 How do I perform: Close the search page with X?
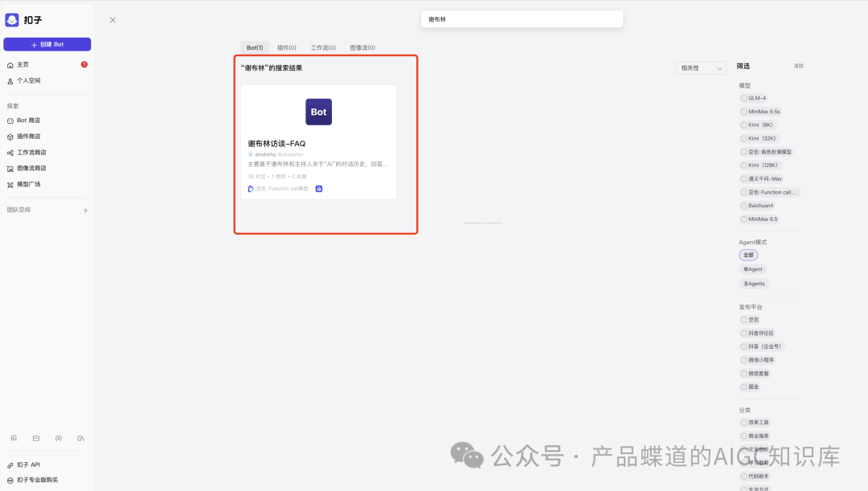coord(113,20)
